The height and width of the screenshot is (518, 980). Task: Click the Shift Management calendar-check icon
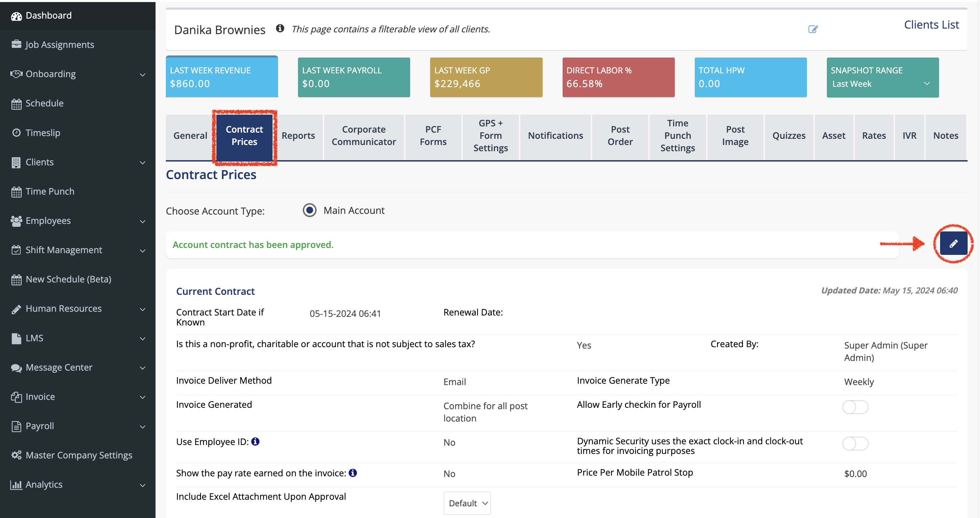coord(16,250)
